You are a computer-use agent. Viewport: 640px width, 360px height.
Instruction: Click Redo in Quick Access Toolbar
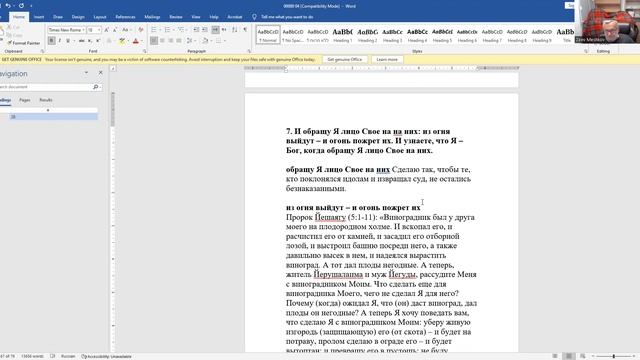[x=21, y=6]
